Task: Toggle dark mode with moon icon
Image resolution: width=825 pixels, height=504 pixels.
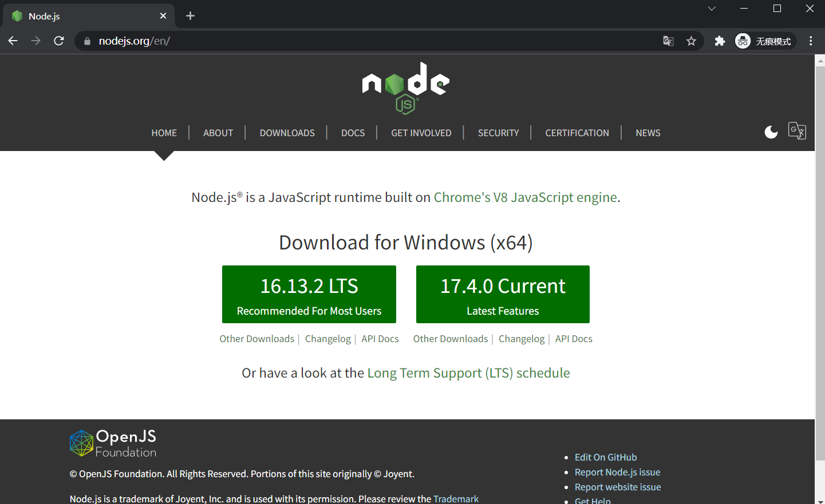Action: coord(771,132)
